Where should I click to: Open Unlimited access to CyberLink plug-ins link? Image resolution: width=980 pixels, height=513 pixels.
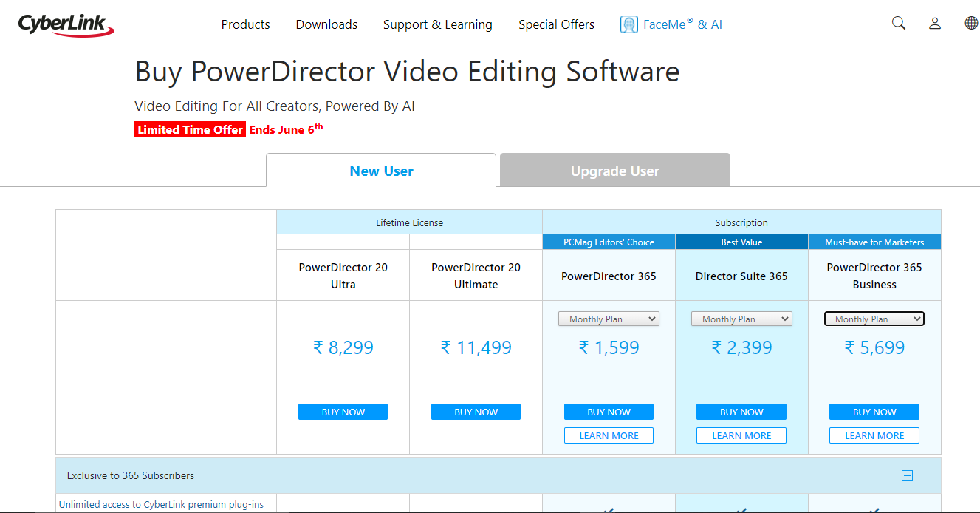coord(161,505)
